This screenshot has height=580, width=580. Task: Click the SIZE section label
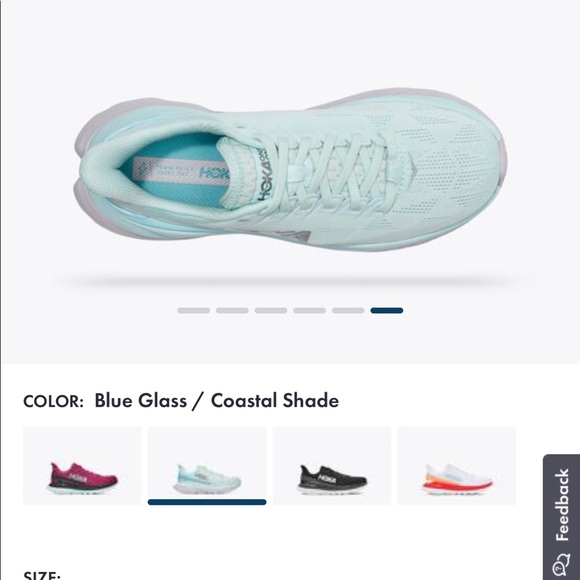42,576
